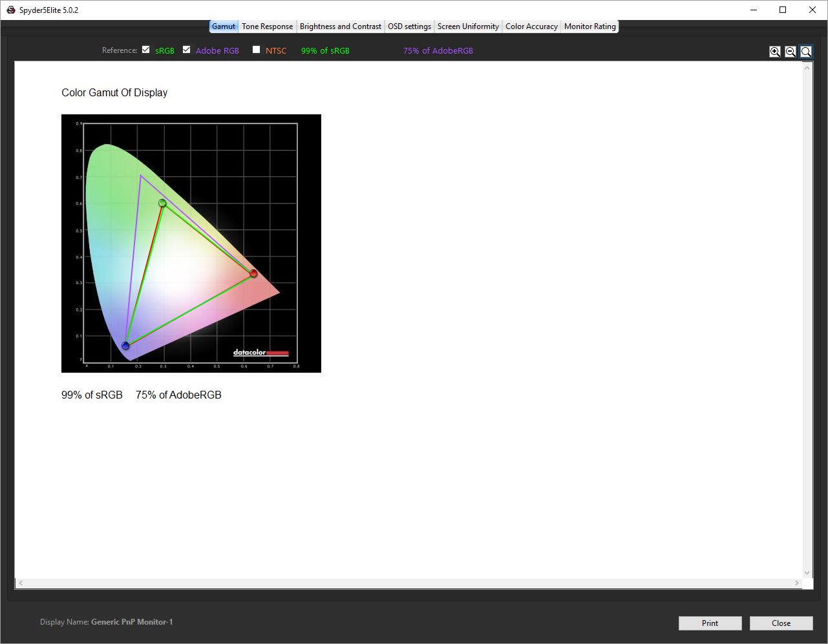Click the horizontal scrollbar right arrow
This screenshot has width=828, height=644.
click(796, 583)
